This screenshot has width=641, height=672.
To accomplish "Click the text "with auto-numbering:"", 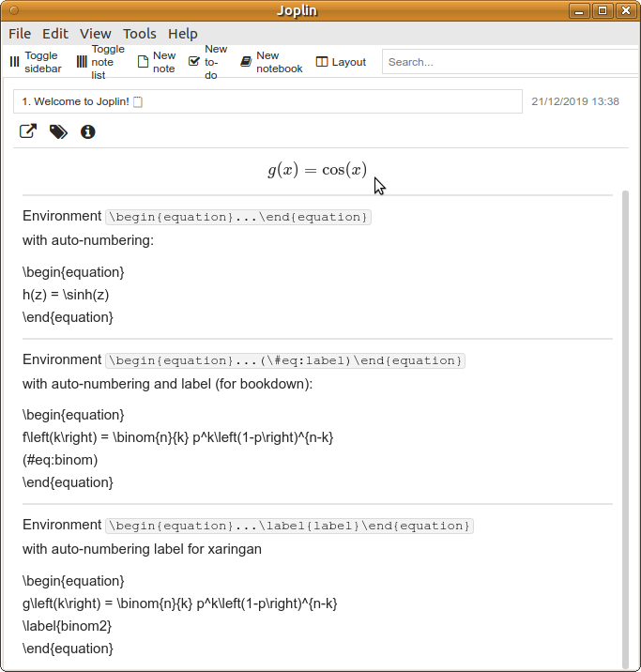I will point(88,240).
